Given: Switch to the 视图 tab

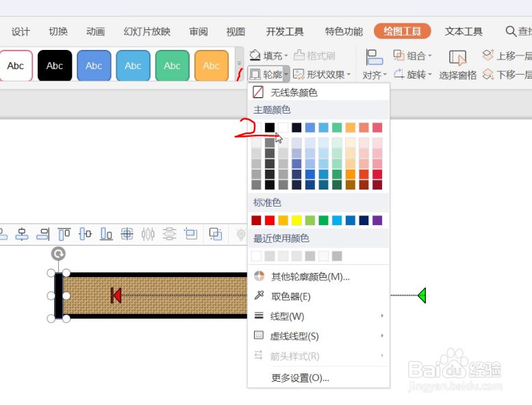Looking at the screenshot, I should tap(236, 31).
